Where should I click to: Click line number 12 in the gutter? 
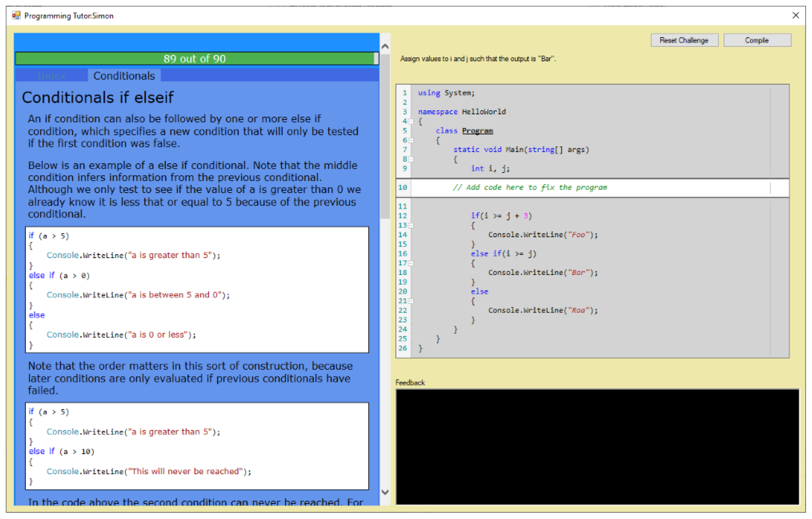click(x=403, y=216)
